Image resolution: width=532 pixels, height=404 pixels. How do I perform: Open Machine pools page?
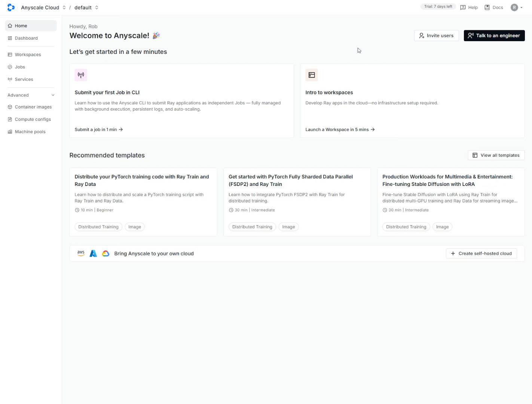click(x=31, y=132)
